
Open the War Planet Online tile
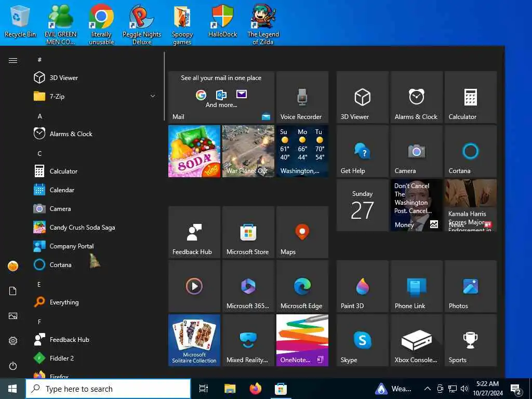pyautogui.click(x=248, y=151)
